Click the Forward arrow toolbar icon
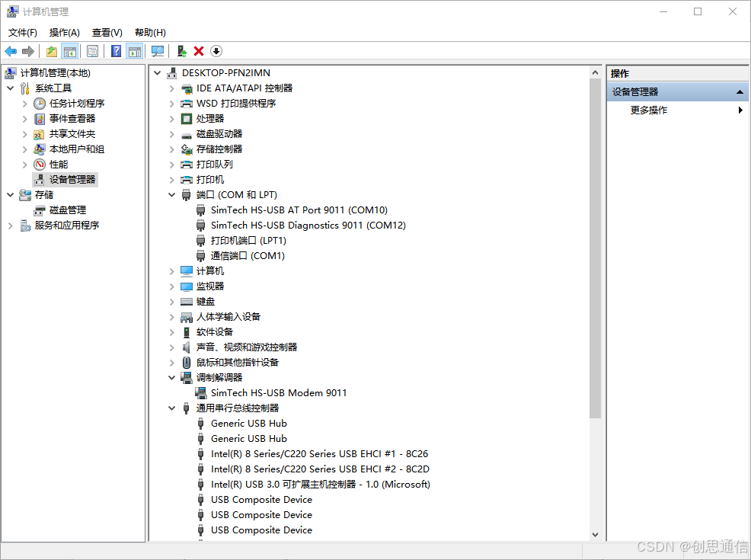This screenshot has width=751, height=560. (x=28, y=51)
